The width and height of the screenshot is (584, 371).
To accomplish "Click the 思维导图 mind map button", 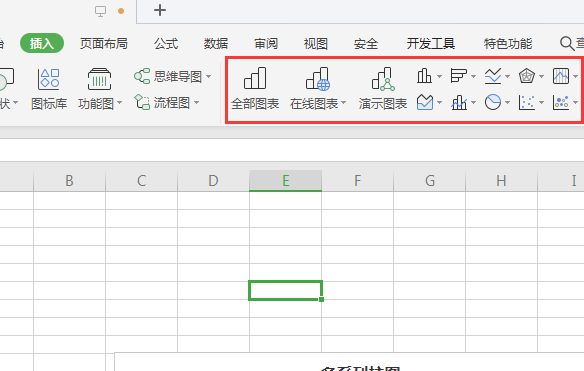I will [x=168, y=76].
